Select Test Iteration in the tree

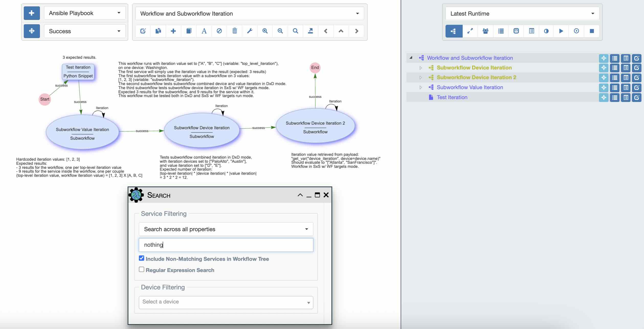pyautogui.click(x=452, y=97)
